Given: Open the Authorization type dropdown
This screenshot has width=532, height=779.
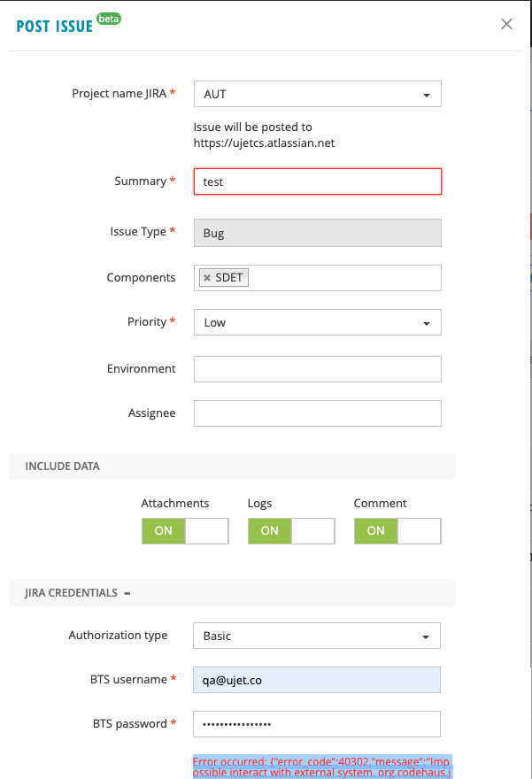Looking at the screenshot, I should 316,636.
